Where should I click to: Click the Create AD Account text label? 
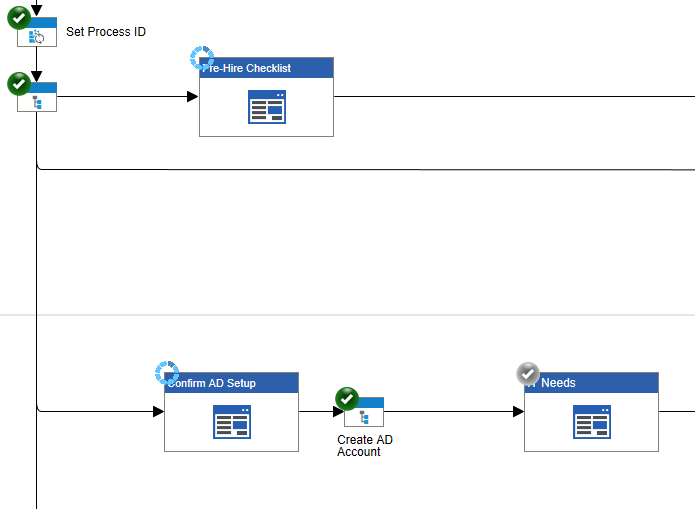pos(364,446)
